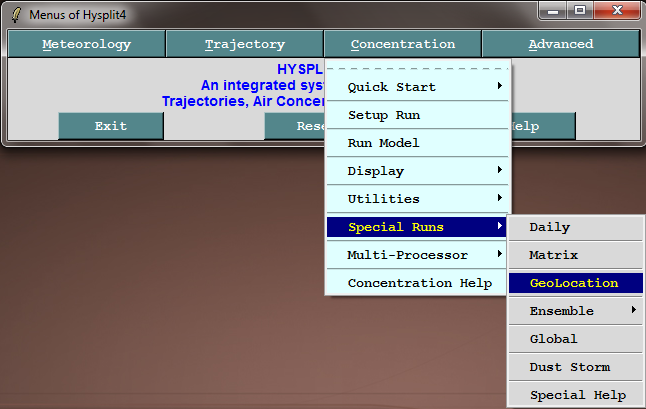The image size is (646, 409).
Task: Open the Trajectory menu
Action: tap(245, 44)
